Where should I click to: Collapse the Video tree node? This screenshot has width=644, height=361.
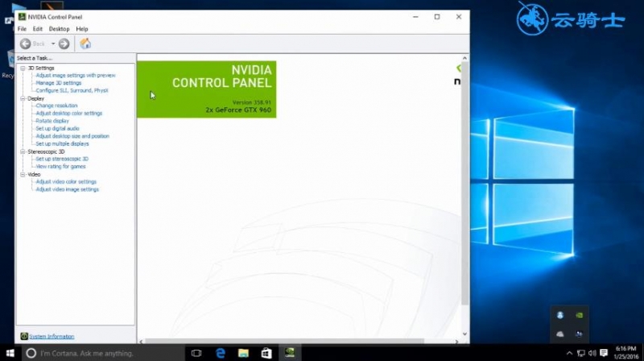(23, 175)
